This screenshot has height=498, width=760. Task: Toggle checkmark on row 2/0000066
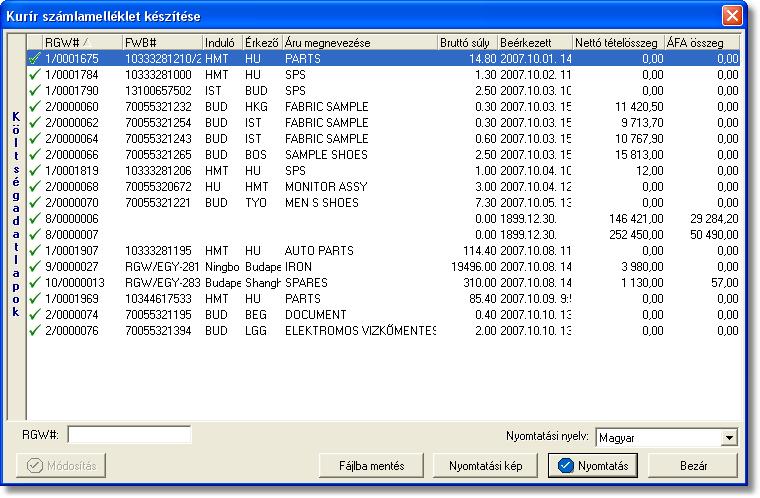(x=34, y=155)
